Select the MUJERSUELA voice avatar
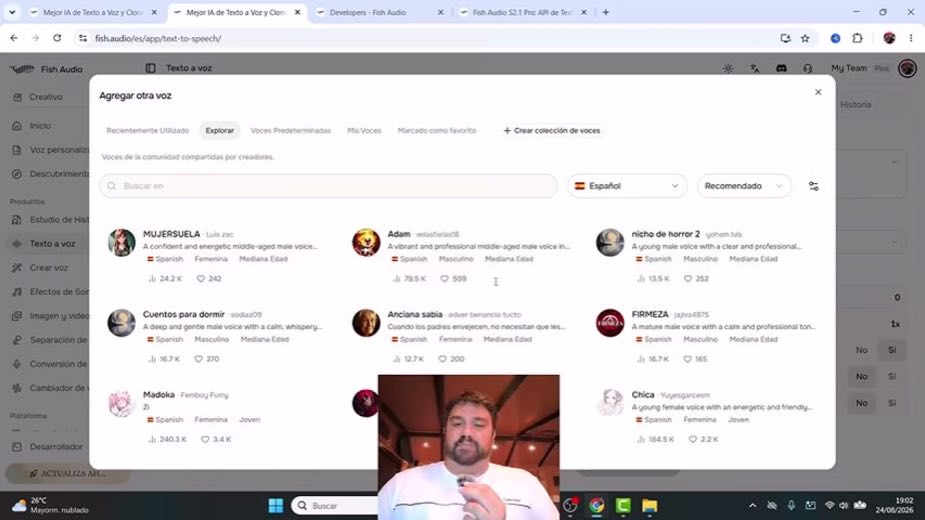Screen dimensions: 925x520 pos(122,243)
